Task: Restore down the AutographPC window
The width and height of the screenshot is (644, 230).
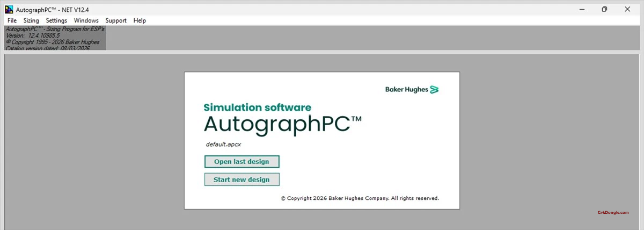Action: (604, 9)
